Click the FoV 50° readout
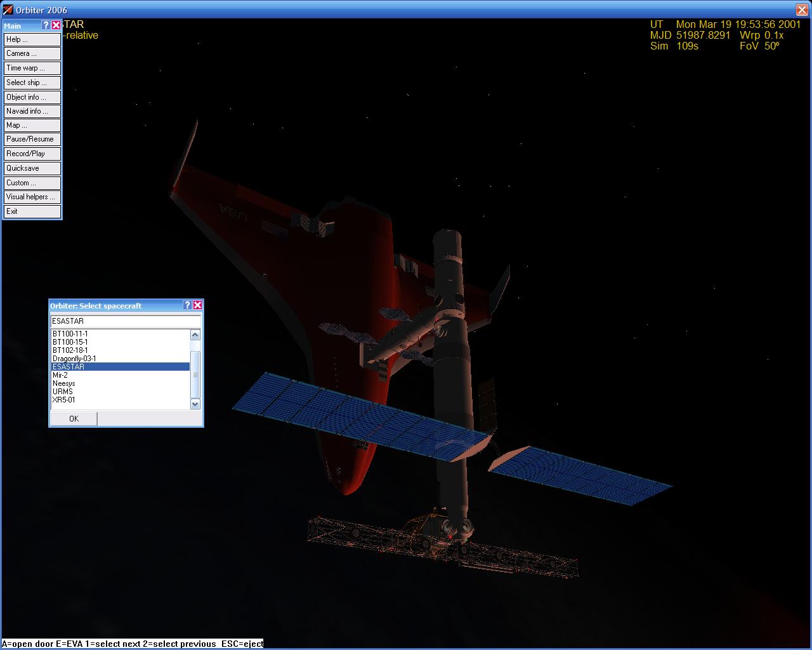Viewport: 812px width, 650px height. click(759, 46)
